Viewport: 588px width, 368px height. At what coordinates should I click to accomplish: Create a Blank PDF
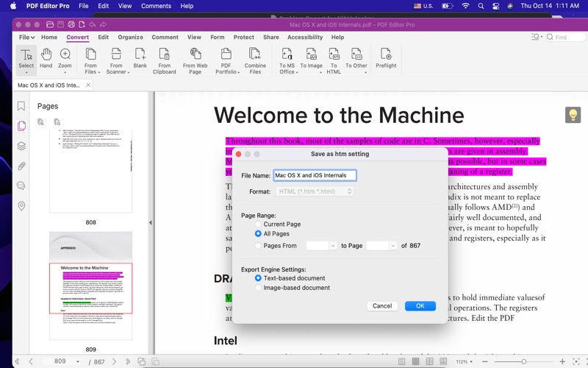click(140, 59)
